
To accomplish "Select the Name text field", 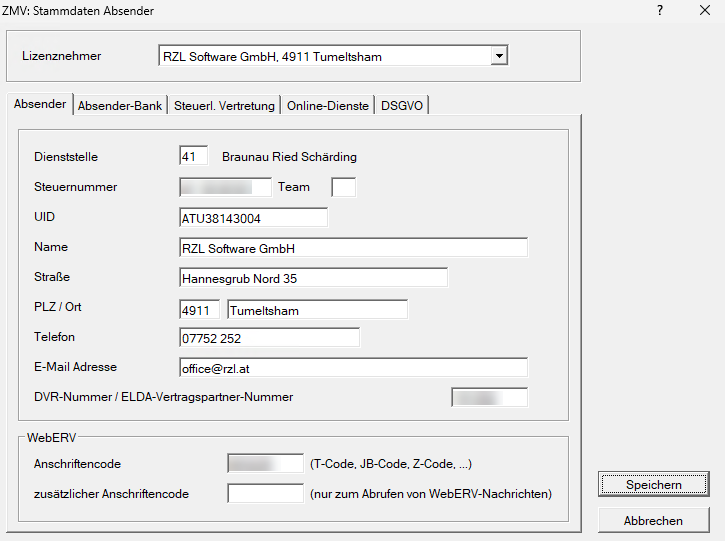I will click(353, 247).
